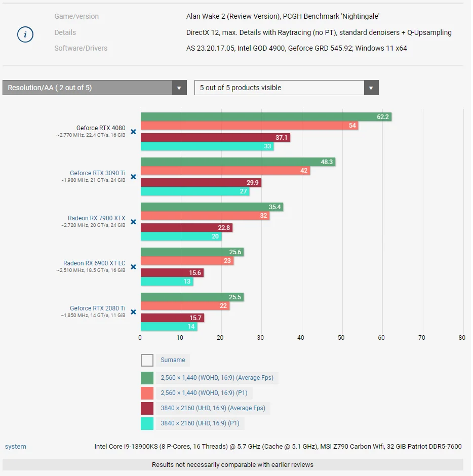Click the Geforce RTX 4080 label
Screen dimensions: 473x476
coord(101,128)
